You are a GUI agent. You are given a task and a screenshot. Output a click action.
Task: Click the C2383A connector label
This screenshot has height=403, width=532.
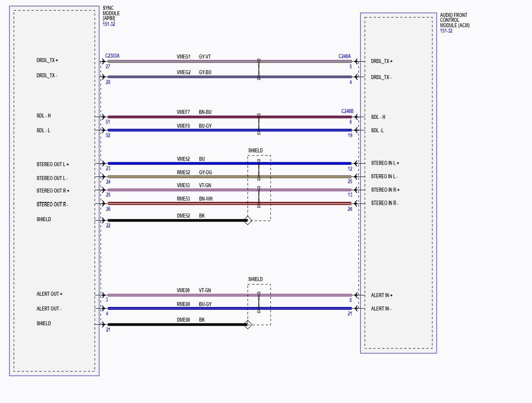click(112, 56)
